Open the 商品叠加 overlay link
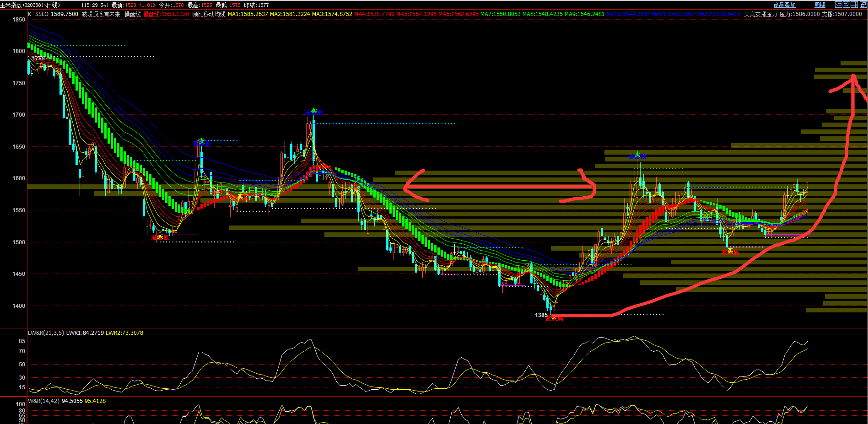Viewport: 868px width, 424px height. coord(784,5)
